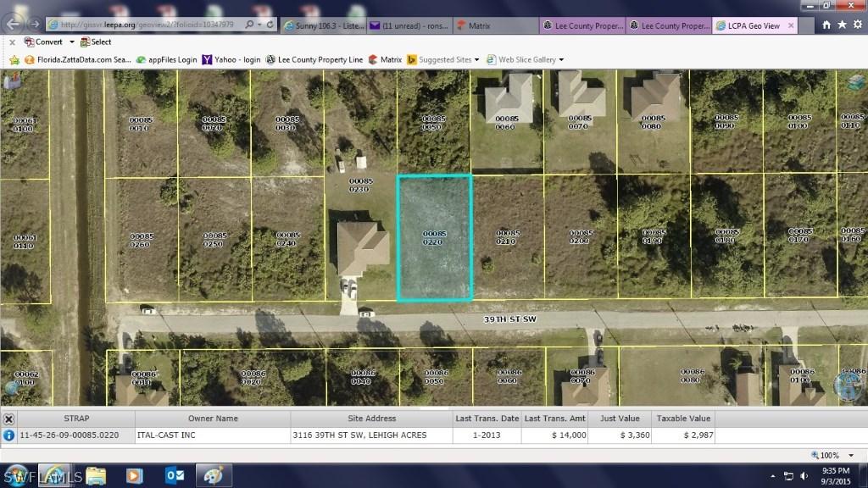Open the Tools gear icon in Internet Explorer
The width and height of the screenshot is (868, 488).
click(x=857, y=25)
